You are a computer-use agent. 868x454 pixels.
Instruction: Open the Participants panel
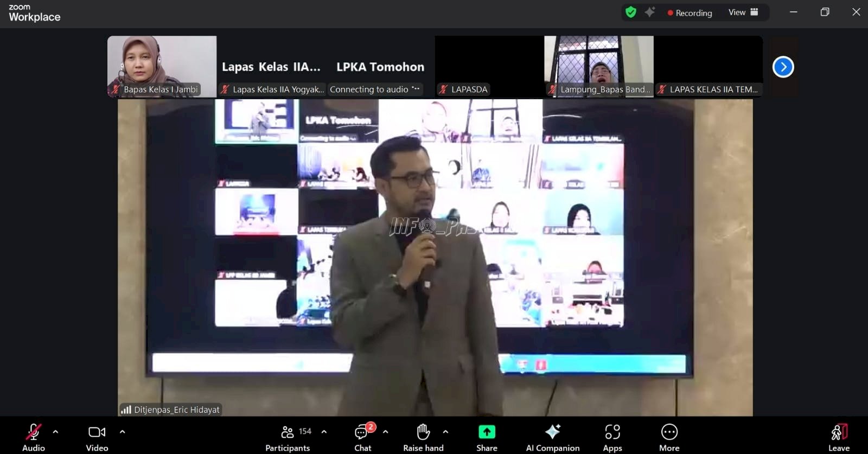point(288,437)
